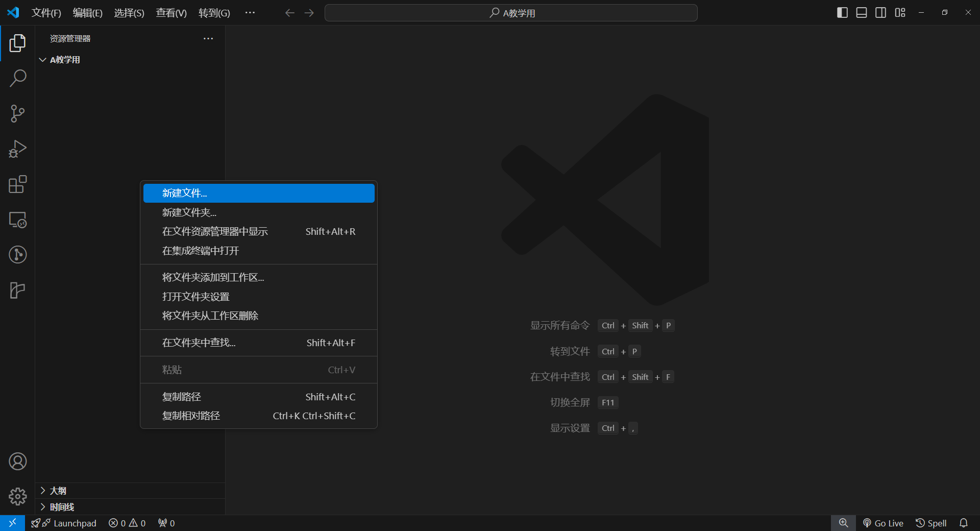The height and width of the screenshot is (531, 980).
Task: Click the ports forwarded indicator showing 0
Action: click(166, 523)
